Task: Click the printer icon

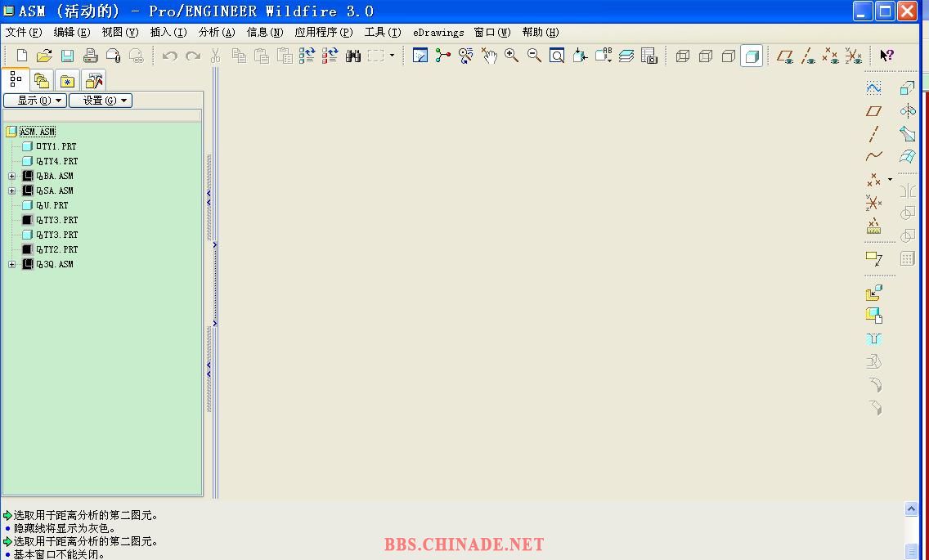Action: (x=90, y=56)
